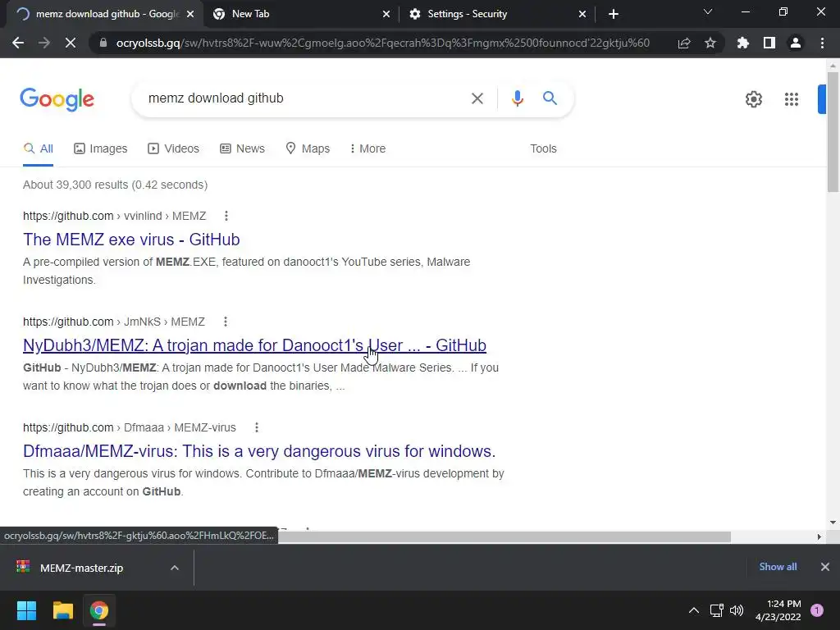The image size is (840, 630).
Task: Open the volume control in tray
Action: [x=737, y=610]
